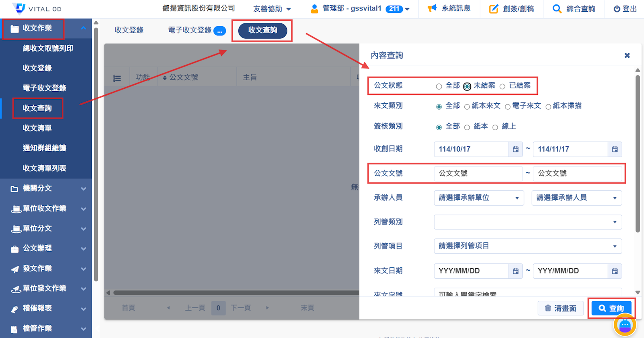The width and height of the screenshot is (644, 338).
Task: Open 收文清單 in the sidebar menu
Action: pos(37,128)
